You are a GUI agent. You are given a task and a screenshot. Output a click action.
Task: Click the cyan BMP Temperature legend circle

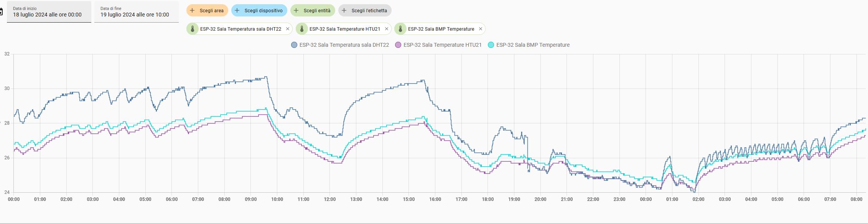[491, 45]
